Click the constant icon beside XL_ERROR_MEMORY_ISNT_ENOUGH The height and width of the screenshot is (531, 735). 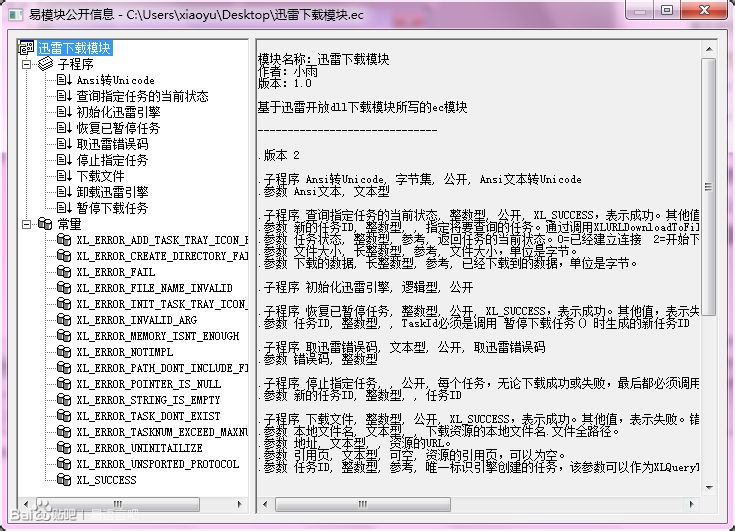[x=64, y=336]
